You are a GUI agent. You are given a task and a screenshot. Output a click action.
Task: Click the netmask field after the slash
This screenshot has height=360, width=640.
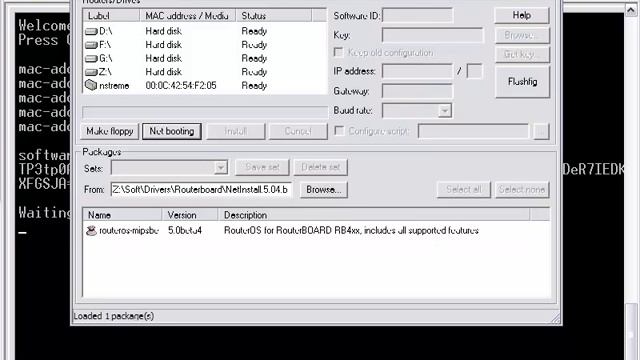click(475, 71)
